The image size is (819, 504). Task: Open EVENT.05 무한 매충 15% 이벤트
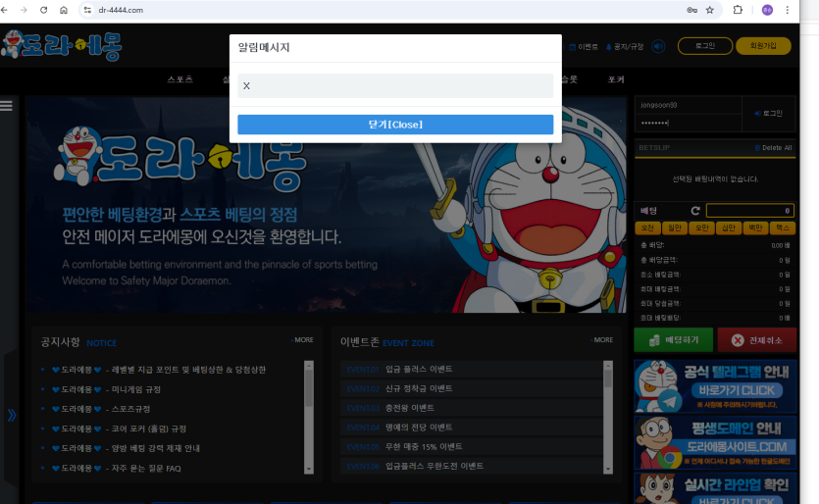(471, 446)
